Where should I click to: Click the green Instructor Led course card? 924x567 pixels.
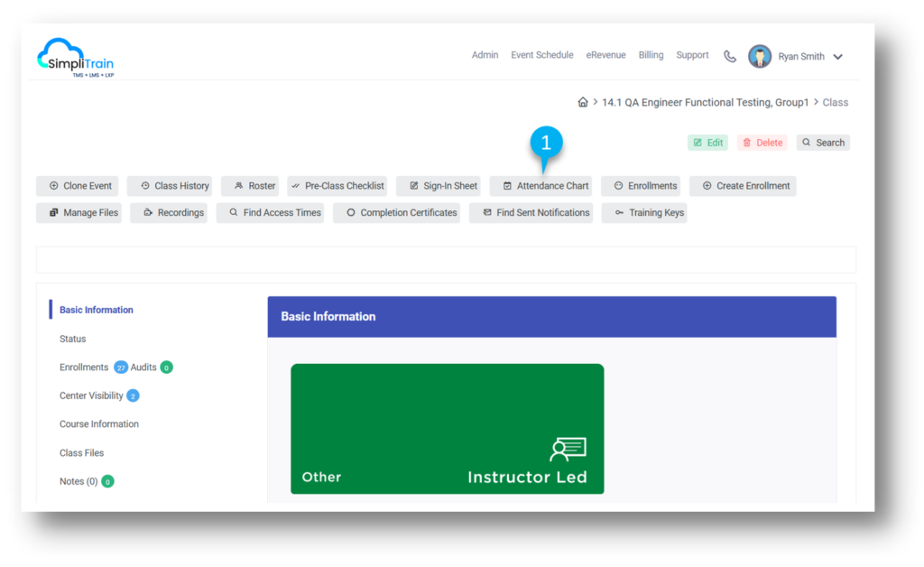pyautogui.click(x=447, y=429)
